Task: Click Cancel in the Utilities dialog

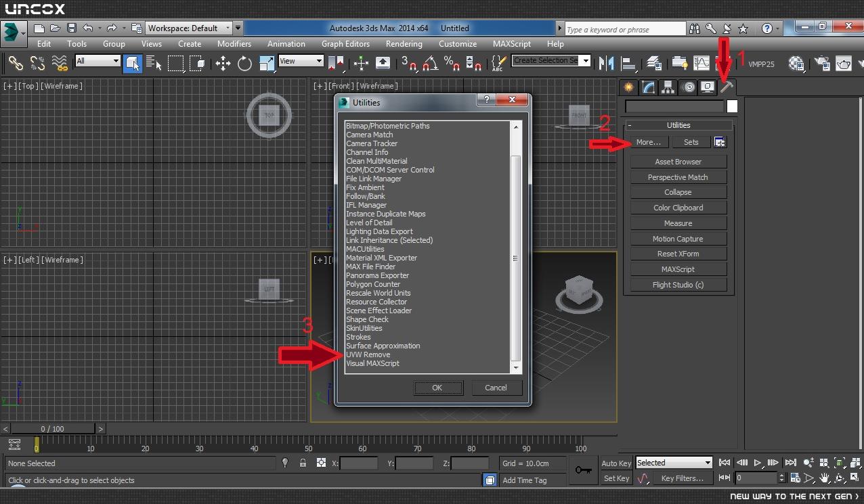Action: click(496, 388)
